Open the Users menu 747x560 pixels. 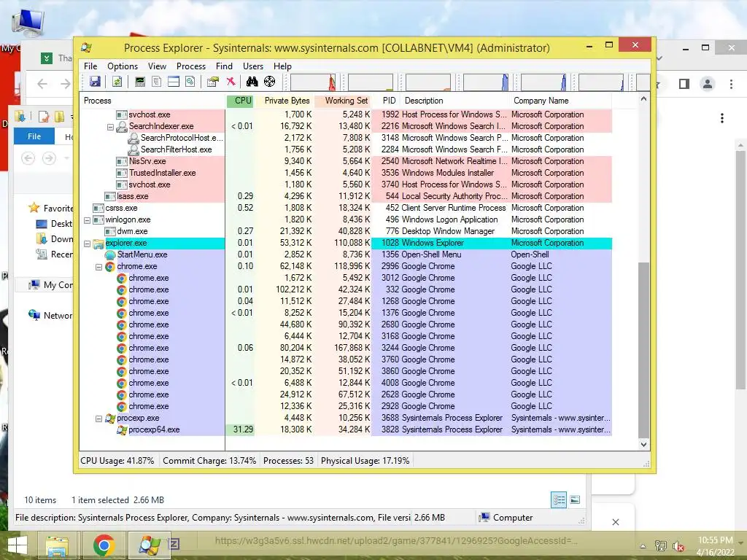point(253,66)
